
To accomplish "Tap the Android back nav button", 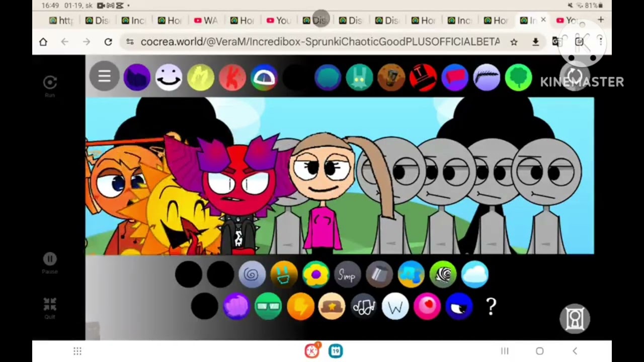I will point(575,351).
